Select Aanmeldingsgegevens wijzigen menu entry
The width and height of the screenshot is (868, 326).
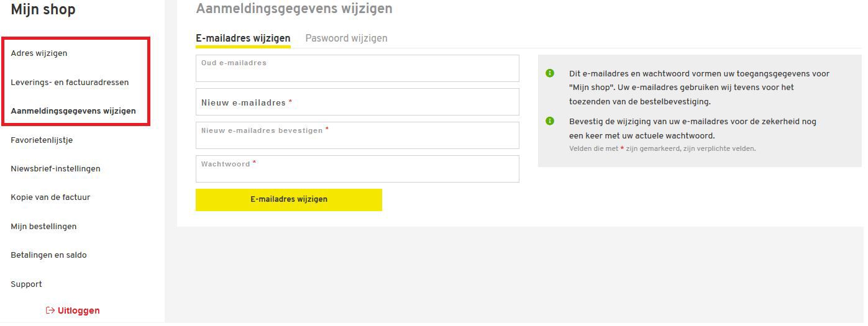point(73,111)
